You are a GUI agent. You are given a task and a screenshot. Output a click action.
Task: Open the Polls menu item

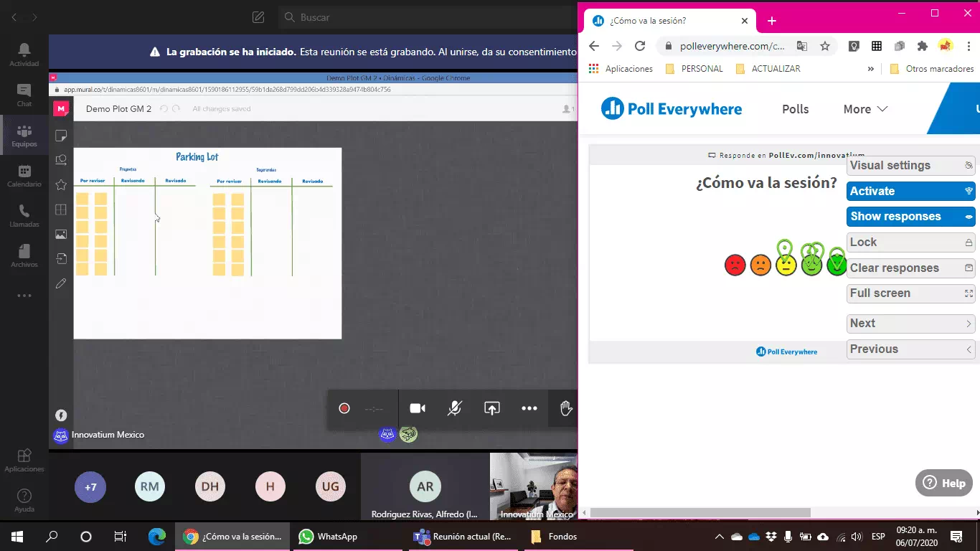795,109
